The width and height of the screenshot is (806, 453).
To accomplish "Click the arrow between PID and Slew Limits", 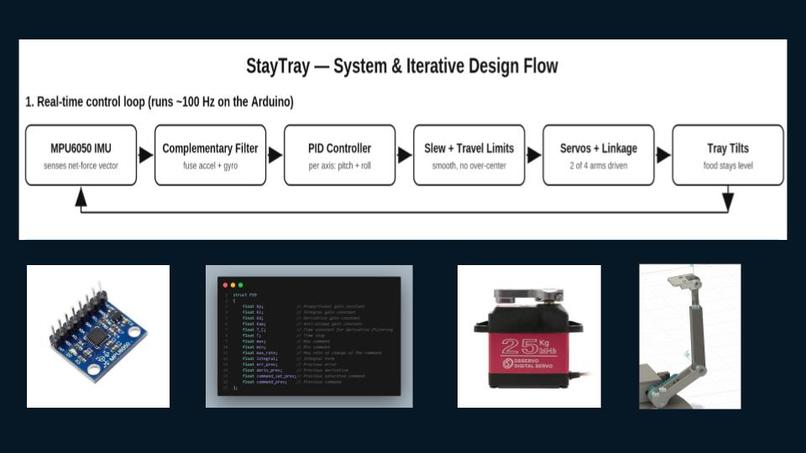I will (x=405, y=155).
